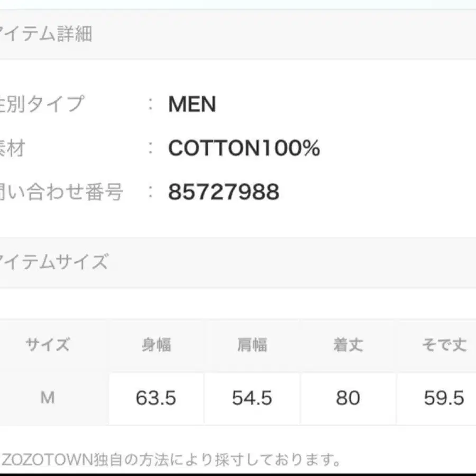Screen dimensions: 476x476
Task: Click the 身幅 column header
Action: click(156, 345)
